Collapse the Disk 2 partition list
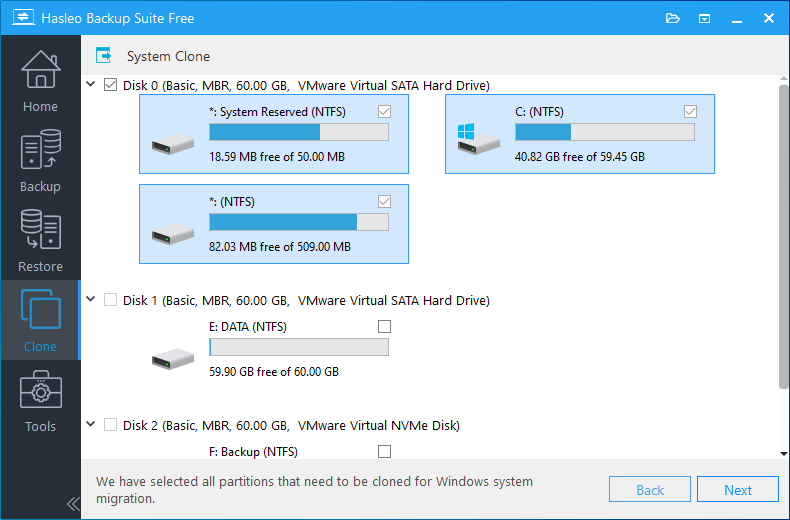The height and width of the screenshot is (520, 790). 91,424
